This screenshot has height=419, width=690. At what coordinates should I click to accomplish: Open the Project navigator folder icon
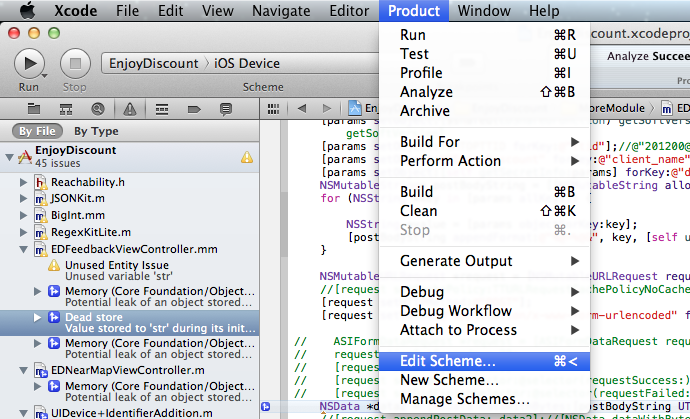tap(34, 108)
